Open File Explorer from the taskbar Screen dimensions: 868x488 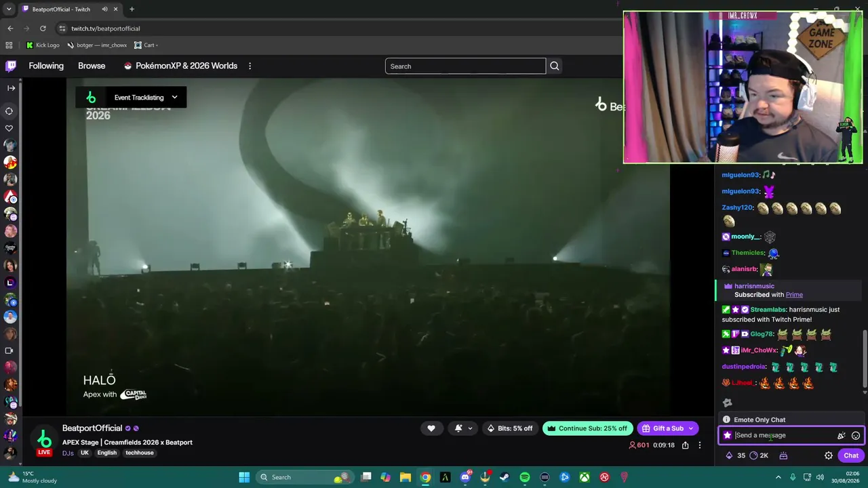coord(406,477)
